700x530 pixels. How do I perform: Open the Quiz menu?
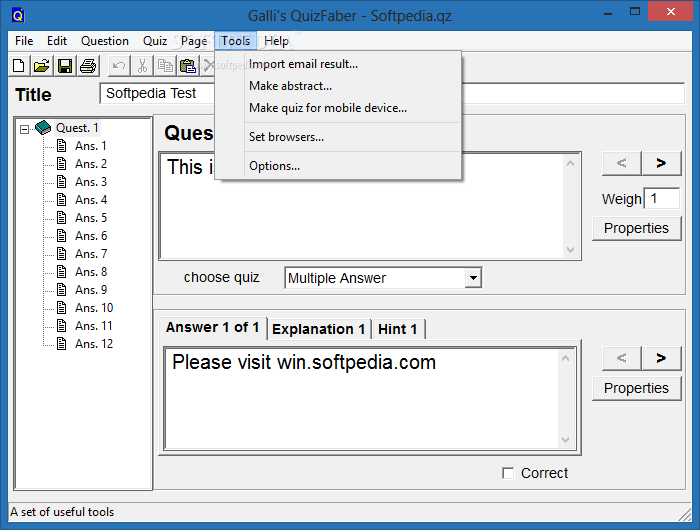click(x=155, y=41)
